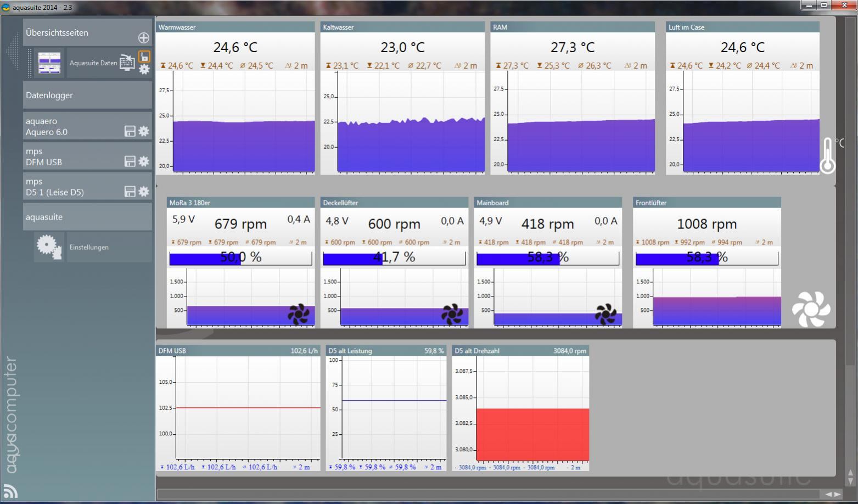858x504 pixels.
Task: Click the aquasuite app icon in title bar
Action: coord(6,7)
